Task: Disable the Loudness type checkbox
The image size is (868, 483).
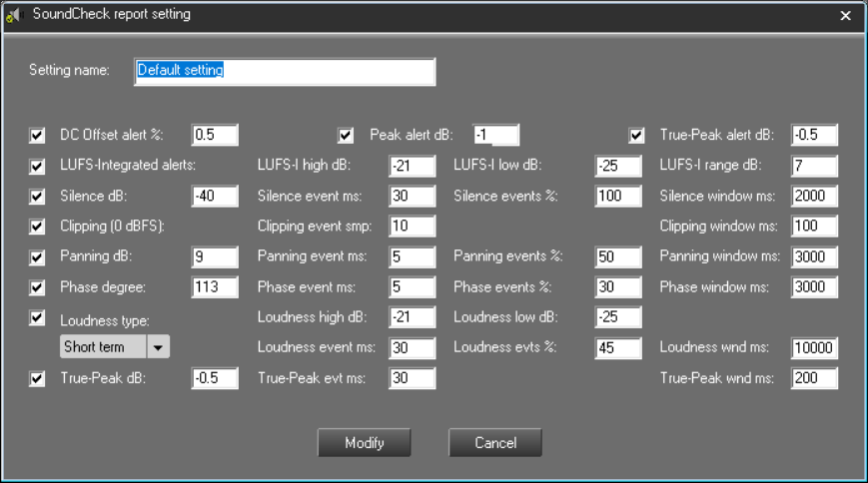Action: pyautogui.click(x=38, y=318)
